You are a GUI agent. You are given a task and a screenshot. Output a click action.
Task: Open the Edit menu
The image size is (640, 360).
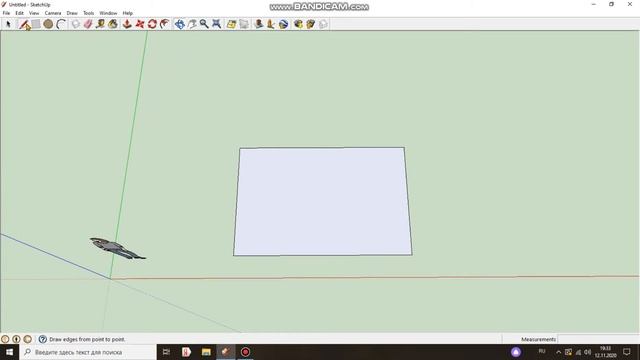coord(19,13)
